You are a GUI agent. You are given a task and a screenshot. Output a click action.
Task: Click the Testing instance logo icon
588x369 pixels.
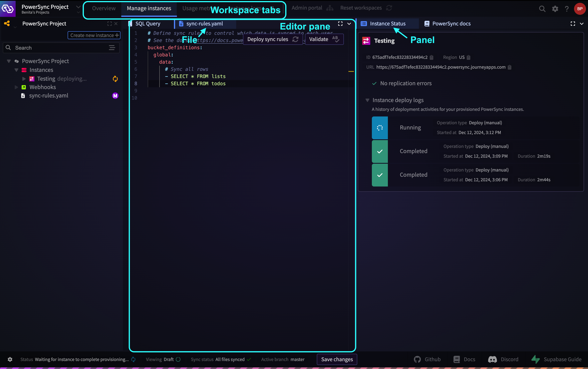(x=366, y=40)
